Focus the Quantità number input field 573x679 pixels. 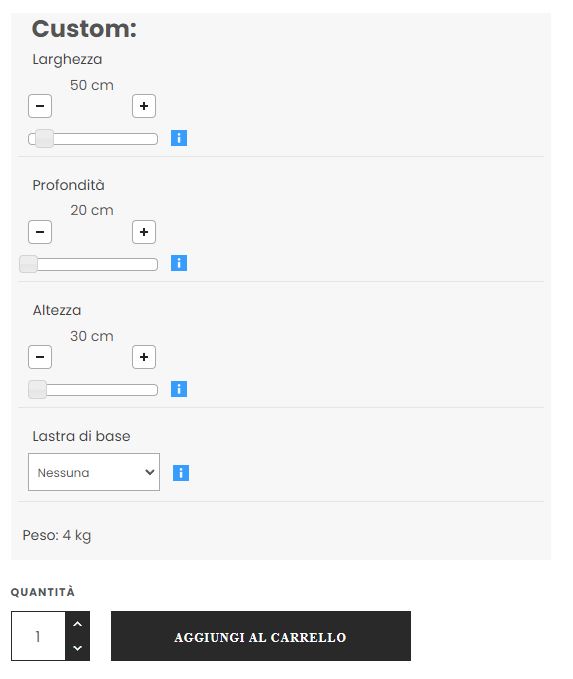39,636
